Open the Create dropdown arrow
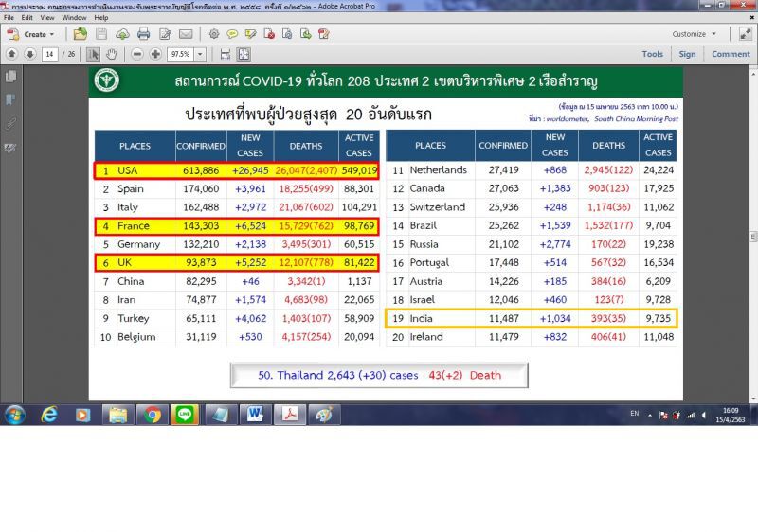 point(52,34)
